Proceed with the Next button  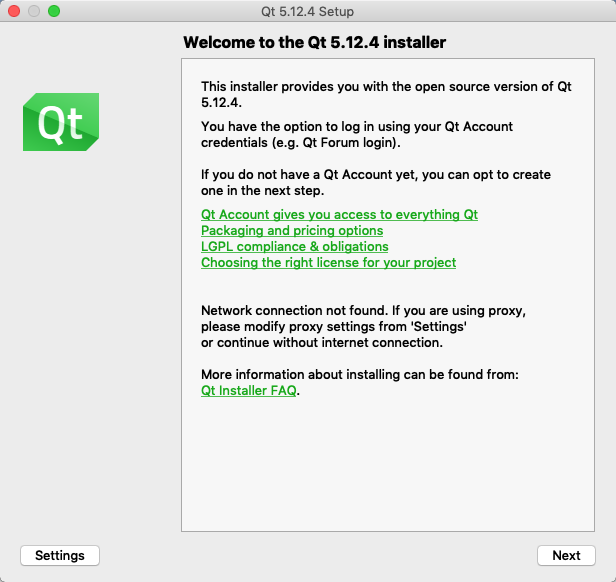pyautogui.click(x=566, y=555)
